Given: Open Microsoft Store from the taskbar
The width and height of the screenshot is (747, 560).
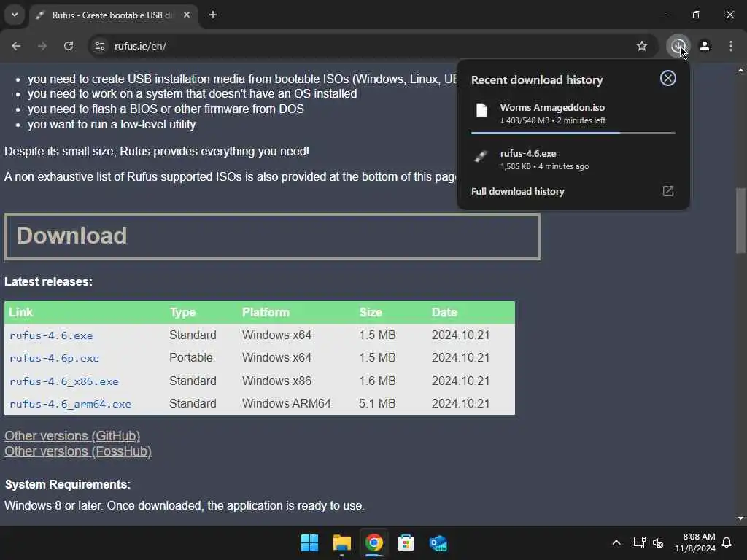Looking at the screenshot, I should [x=406, y=542].
